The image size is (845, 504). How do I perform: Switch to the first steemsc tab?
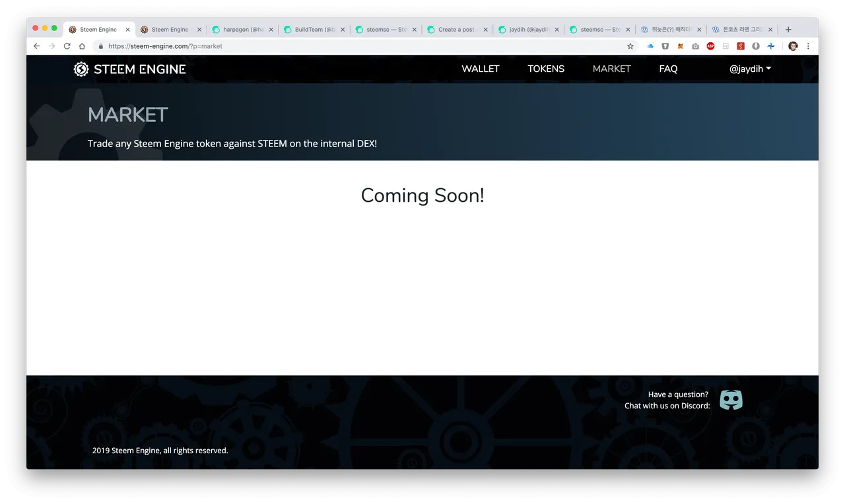385,30
